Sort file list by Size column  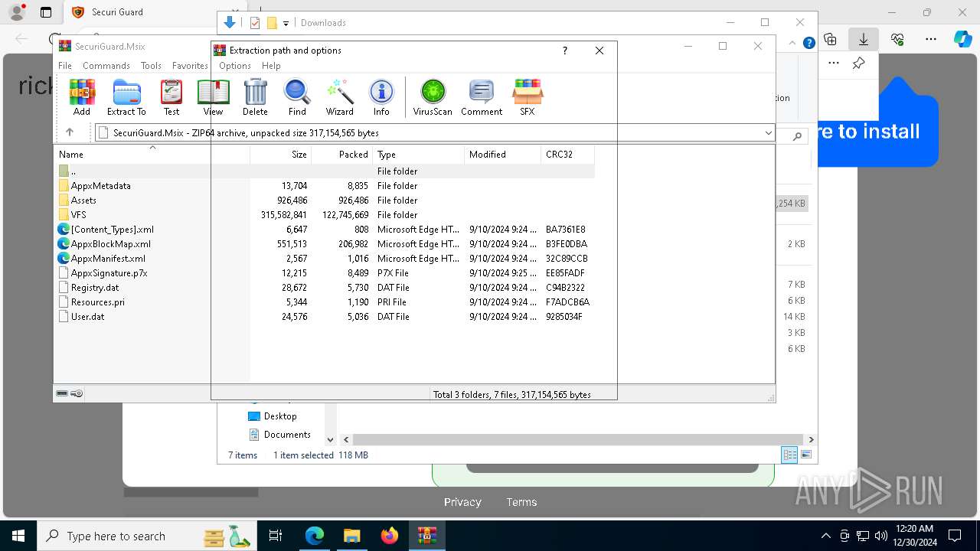[280, 155]
